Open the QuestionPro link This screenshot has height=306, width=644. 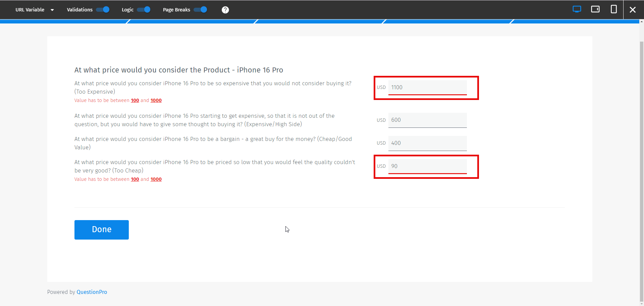pos(92,292)
